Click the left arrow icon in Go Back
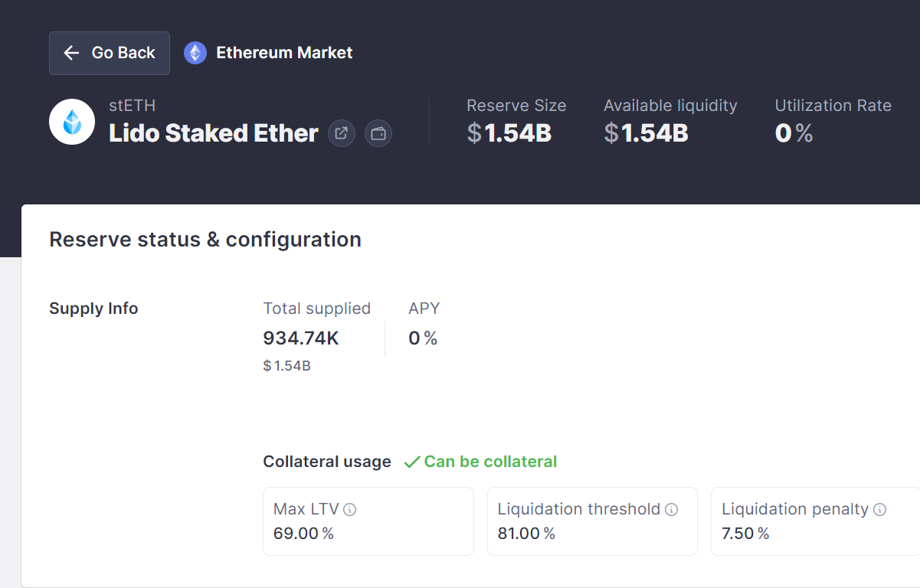The image size is (920, 588). click(x=71, y=53)
